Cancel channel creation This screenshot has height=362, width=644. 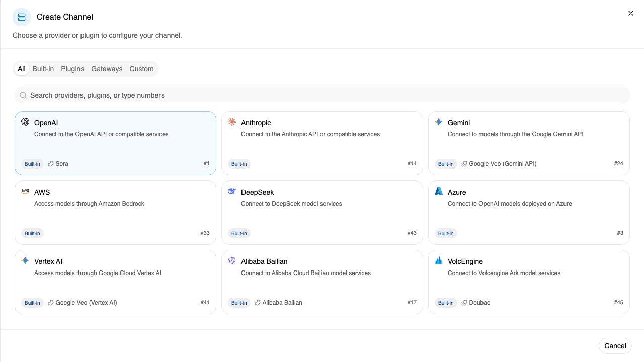[x=615, y=346]
